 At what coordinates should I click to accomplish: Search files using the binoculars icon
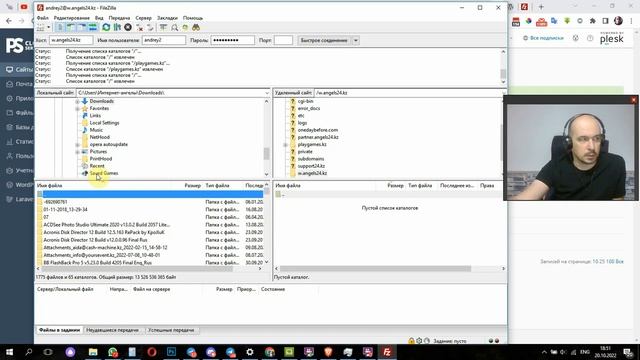(196, 27)
